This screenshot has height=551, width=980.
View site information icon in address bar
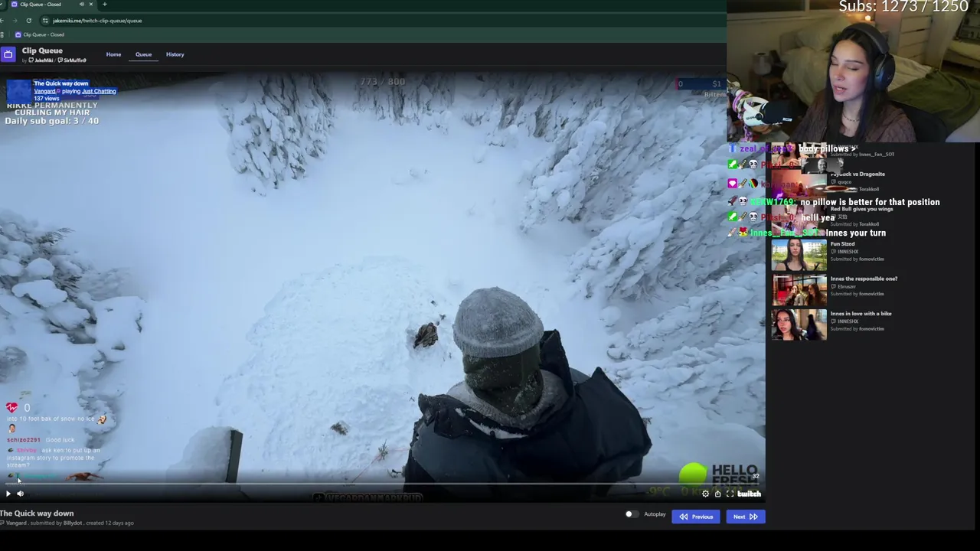tap(45, 21)
